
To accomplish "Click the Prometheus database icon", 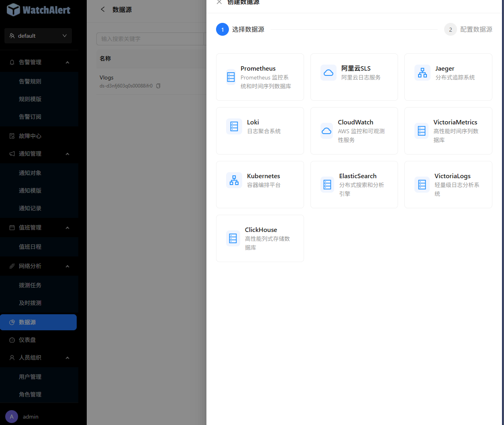I will click(231, 77).
